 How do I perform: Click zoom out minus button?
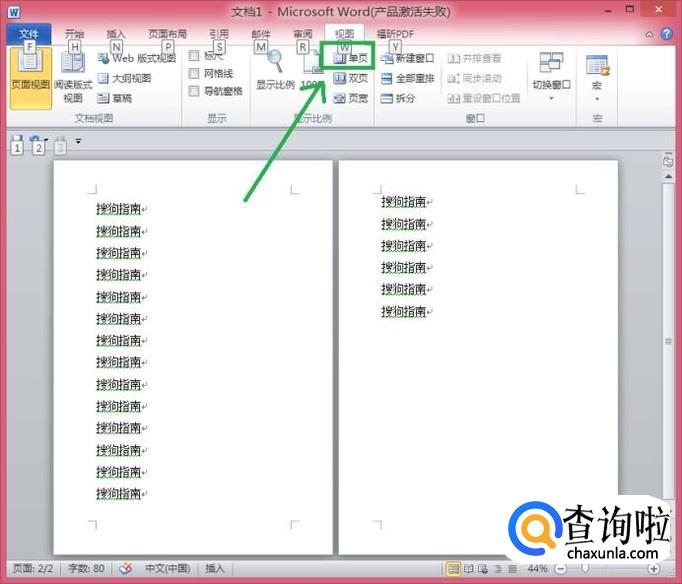pyautogui.click(x=561, y=568)
